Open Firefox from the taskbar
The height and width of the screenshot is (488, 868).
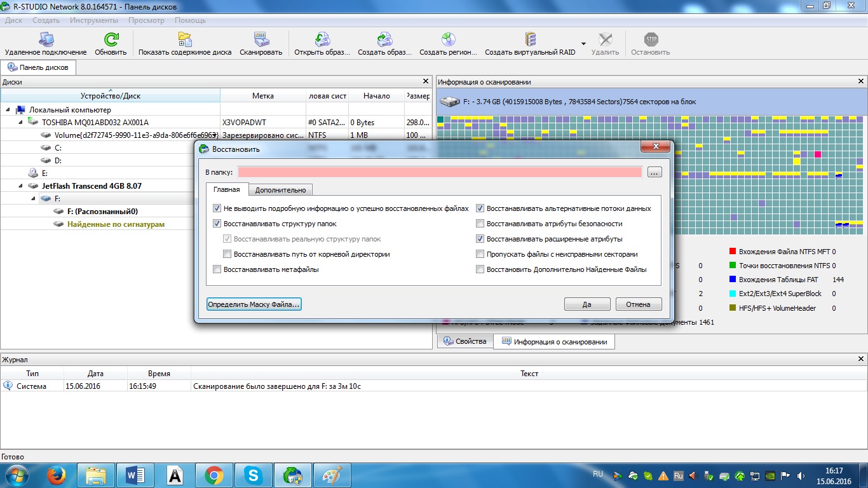57,475
